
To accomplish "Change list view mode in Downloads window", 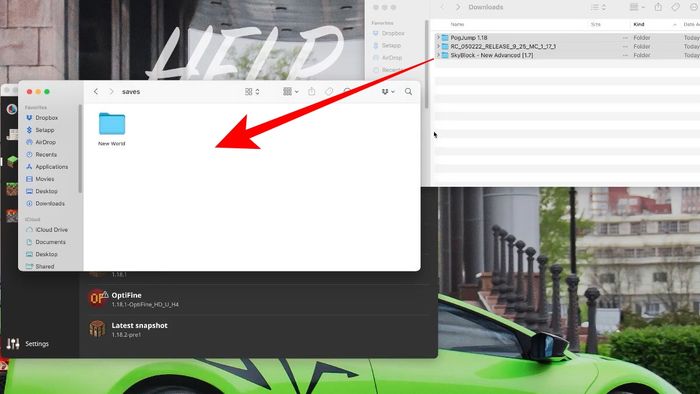I will pyautogui.click(x=598, y=7).
